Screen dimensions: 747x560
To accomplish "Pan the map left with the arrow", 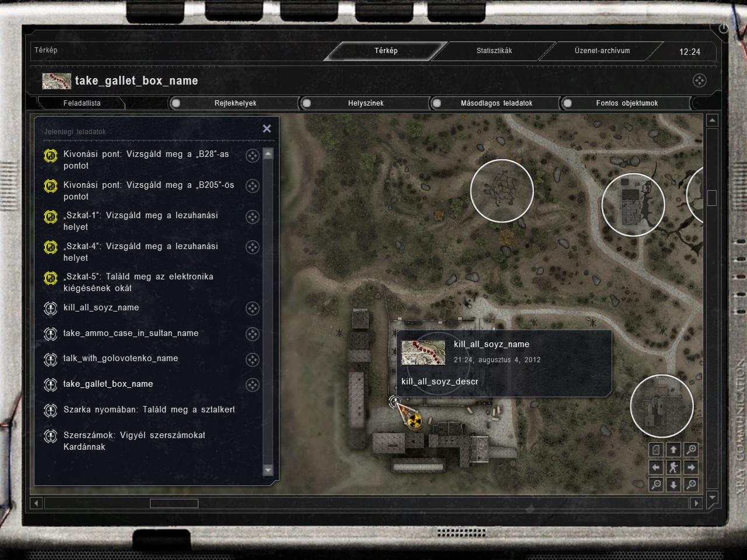I will 656,467.
